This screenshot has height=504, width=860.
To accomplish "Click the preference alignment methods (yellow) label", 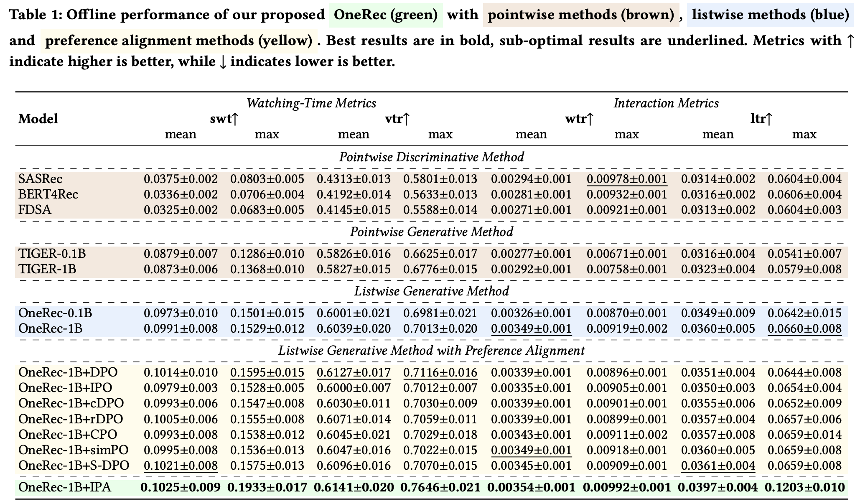I will point(179,41).
